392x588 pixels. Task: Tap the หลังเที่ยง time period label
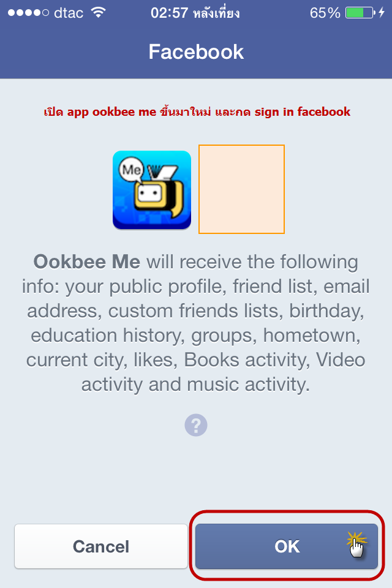[214, 13]
